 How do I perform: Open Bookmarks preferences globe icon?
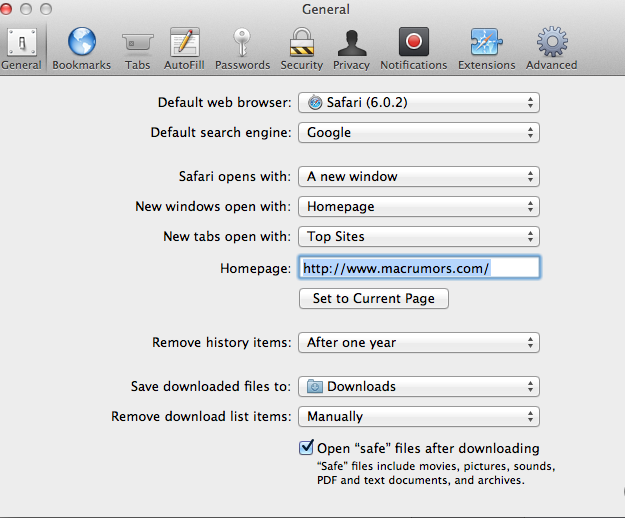[82, 41]
